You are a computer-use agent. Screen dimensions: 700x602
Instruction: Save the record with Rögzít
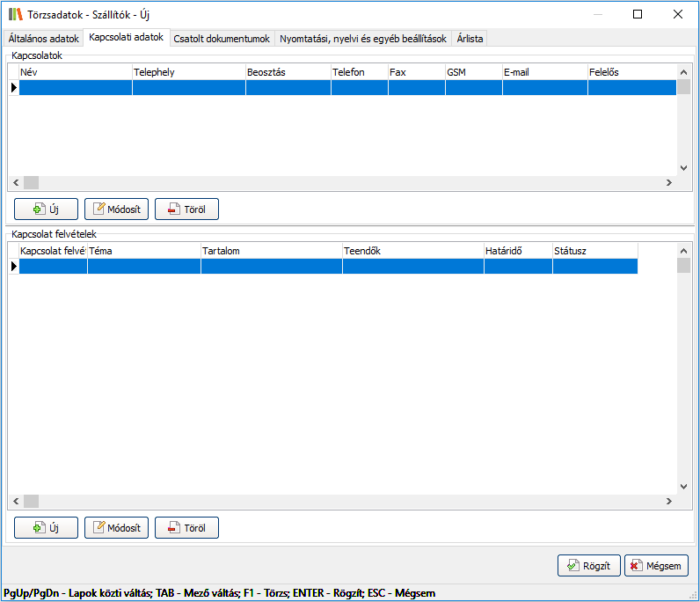click(589, 566)
